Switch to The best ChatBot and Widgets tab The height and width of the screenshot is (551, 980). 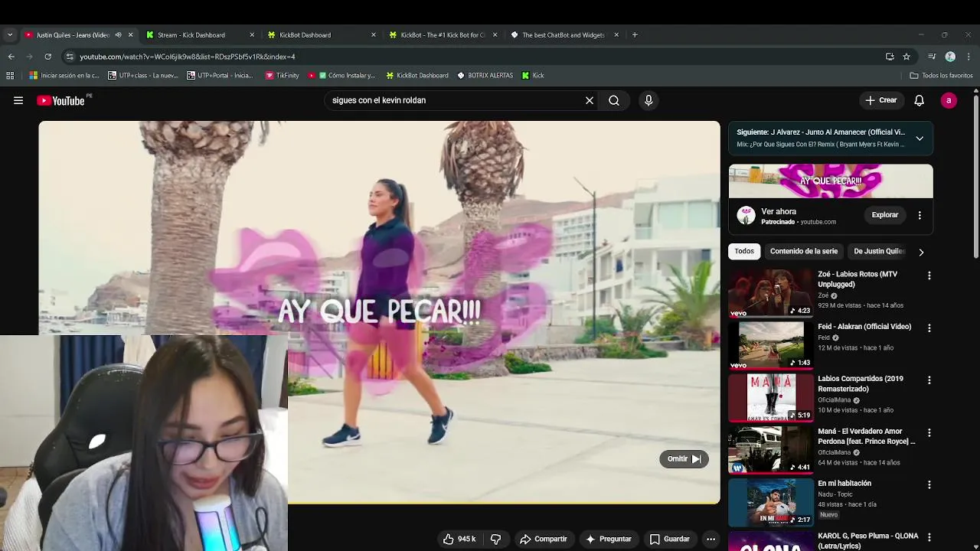pyautogui.click(x=564, y=34)
